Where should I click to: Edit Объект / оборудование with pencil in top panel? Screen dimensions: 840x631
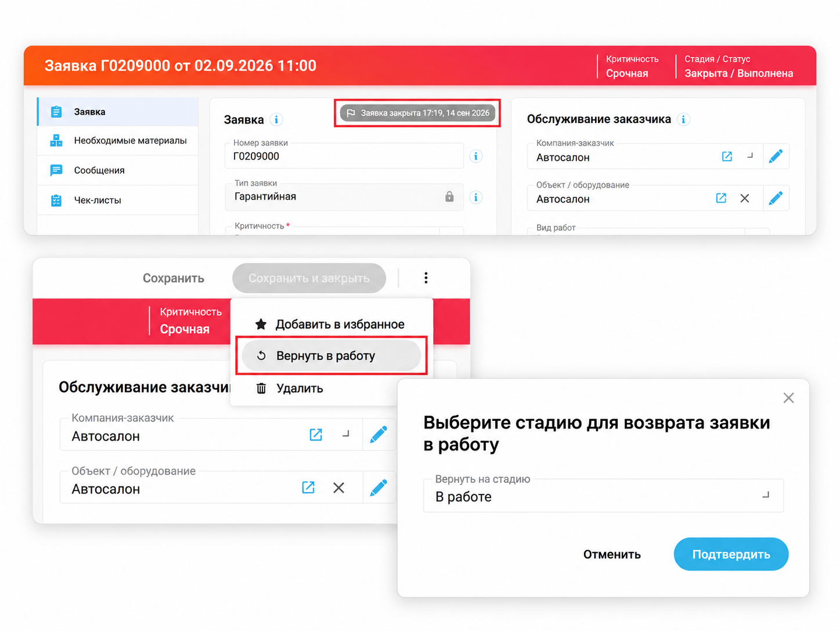click(x=776, y=198)
